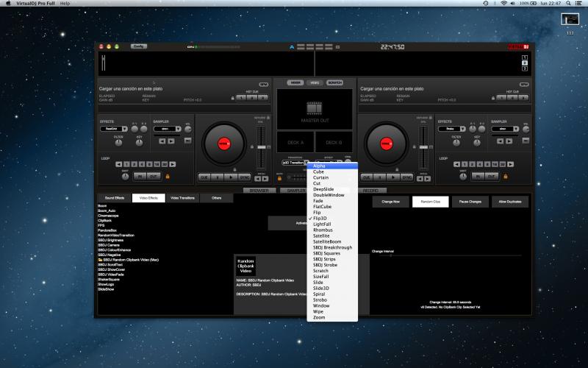Open the RECORD panel tab
The image size is (588, 368).
[370, 191]
